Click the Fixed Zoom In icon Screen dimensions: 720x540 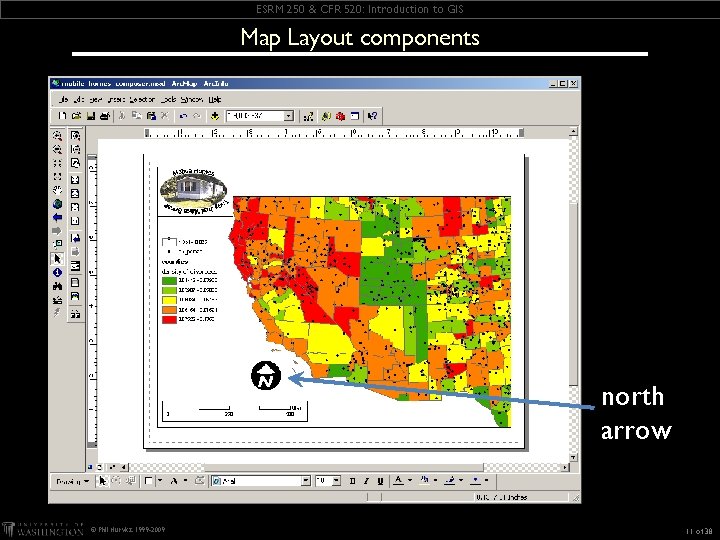click(57, 163)
